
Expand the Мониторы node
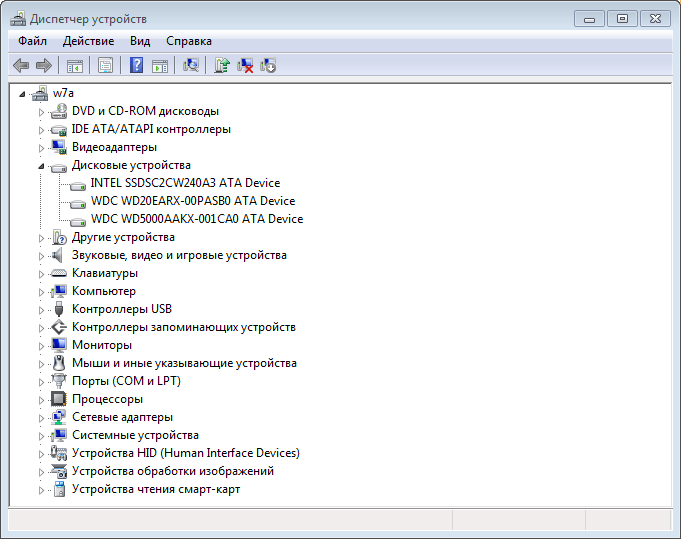pos(41,346)
